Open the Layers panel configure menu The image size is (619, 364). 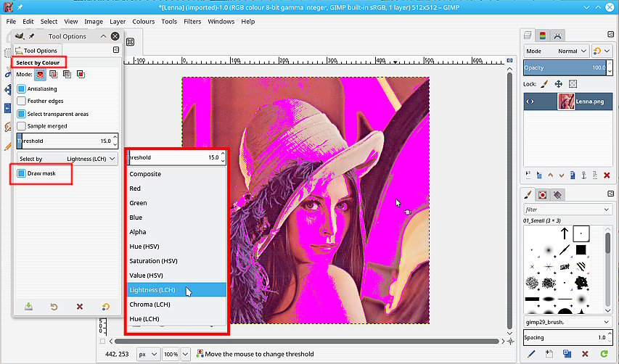610,35
